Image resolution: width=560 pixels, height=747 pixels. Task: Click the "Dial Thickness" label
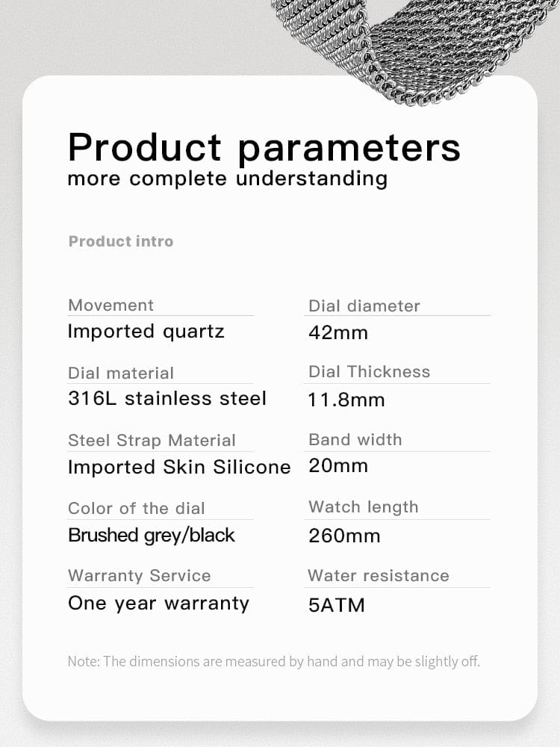(x=369, y=372)
